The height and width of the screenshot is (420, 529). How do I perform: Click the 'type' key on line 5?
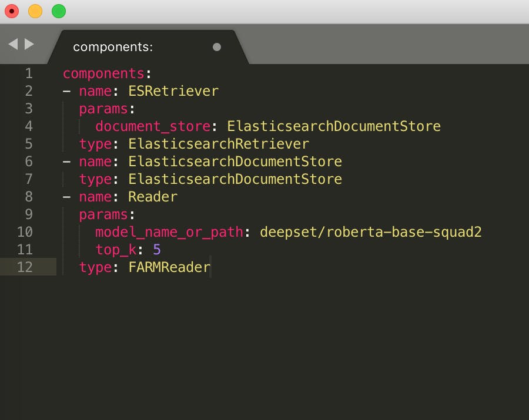point(95,145)
